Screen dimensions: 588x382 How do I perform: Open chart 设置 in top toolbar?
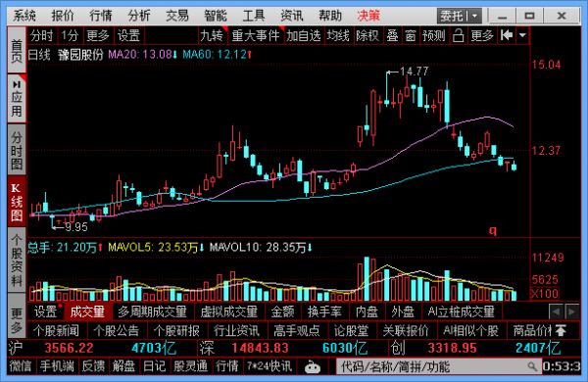coord(128,35)
